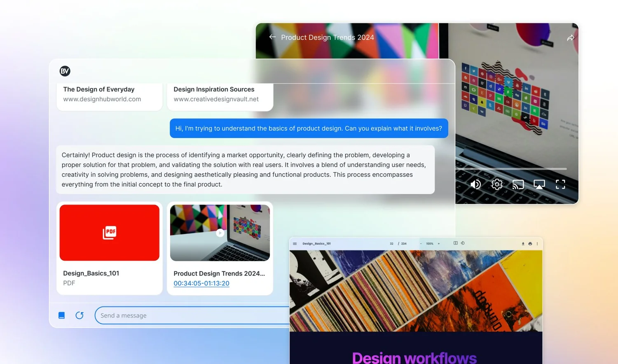Click the Design_Basics_101 attachment file name

coord(91,273)
